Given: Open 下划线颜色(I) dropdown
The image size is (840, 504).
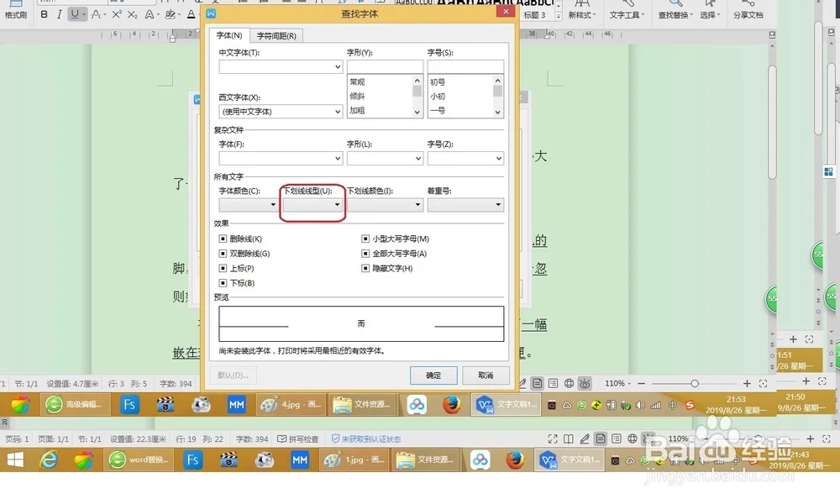Looking at the screenshot, I should [386, 205].
